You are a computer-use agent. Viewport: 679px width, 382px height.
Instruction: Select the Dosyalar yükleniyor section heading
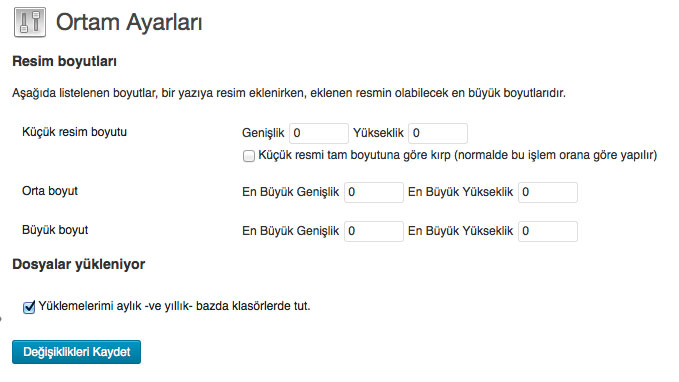[x=79, y=264]
